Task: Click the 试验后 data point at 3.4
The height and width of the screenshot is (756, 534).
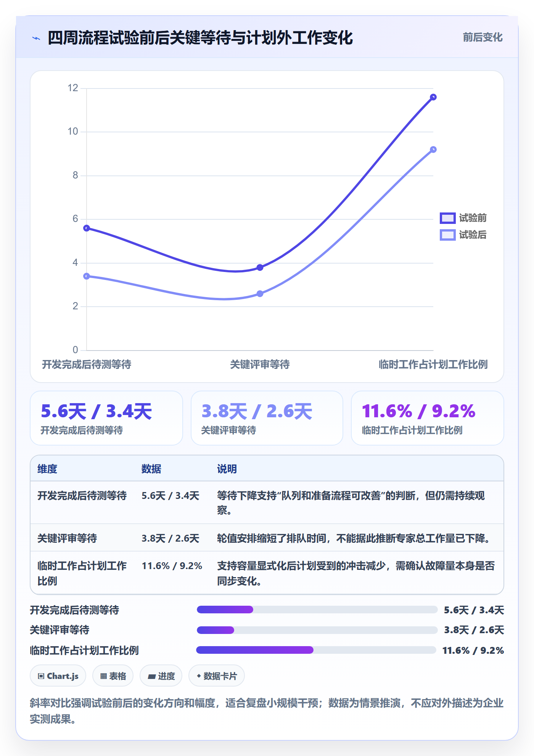Action: click(87, 276)
